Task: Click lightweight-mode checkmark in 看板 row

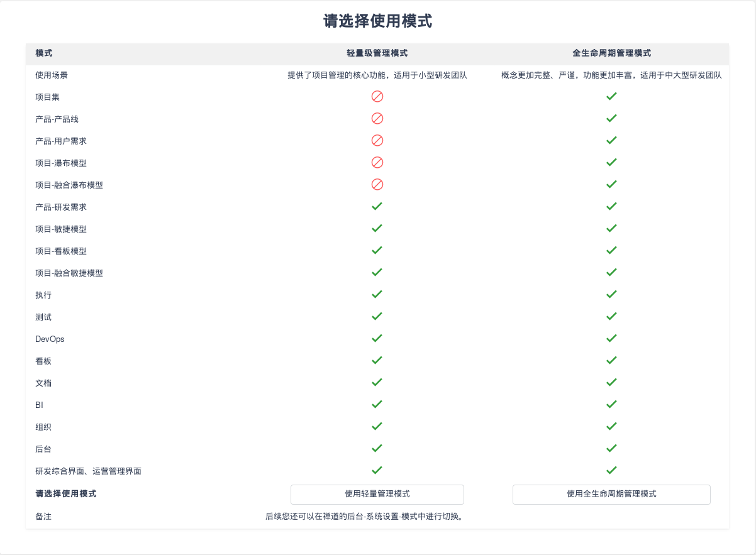Action: click(x=377, y=360)
